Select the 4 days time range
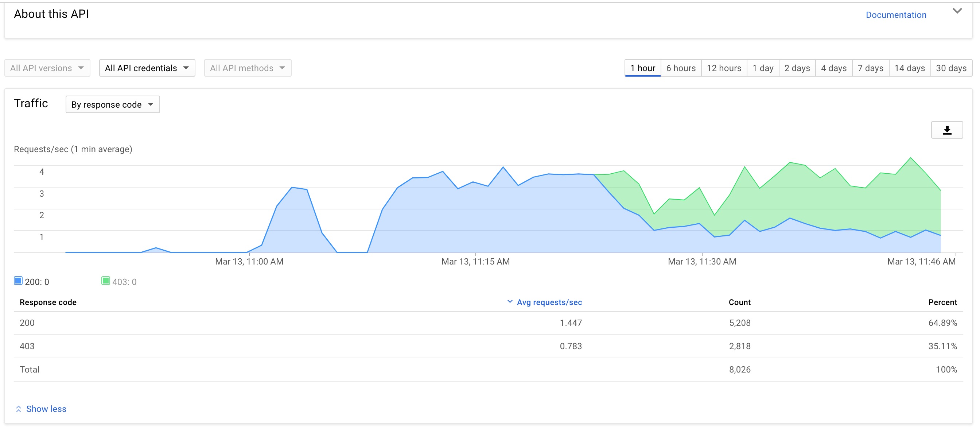This screenshot has height=432, width=980. click(x=833, y=68)
